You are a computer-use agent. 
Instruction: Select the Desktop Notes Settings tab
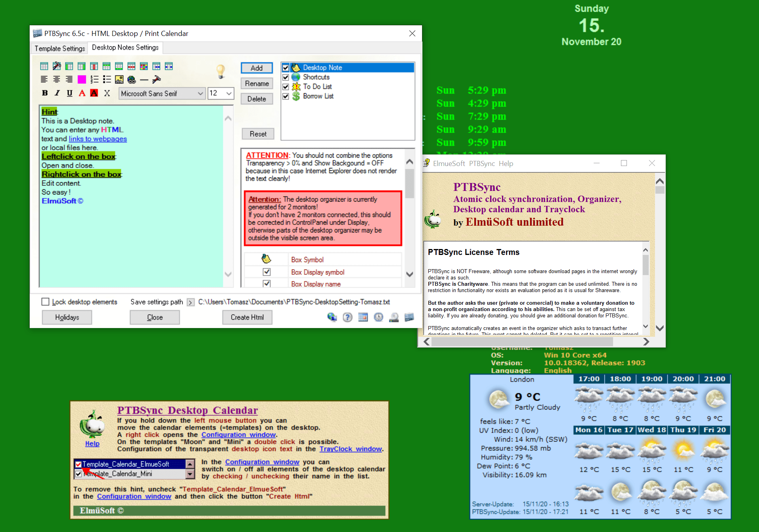click(125, 47)
